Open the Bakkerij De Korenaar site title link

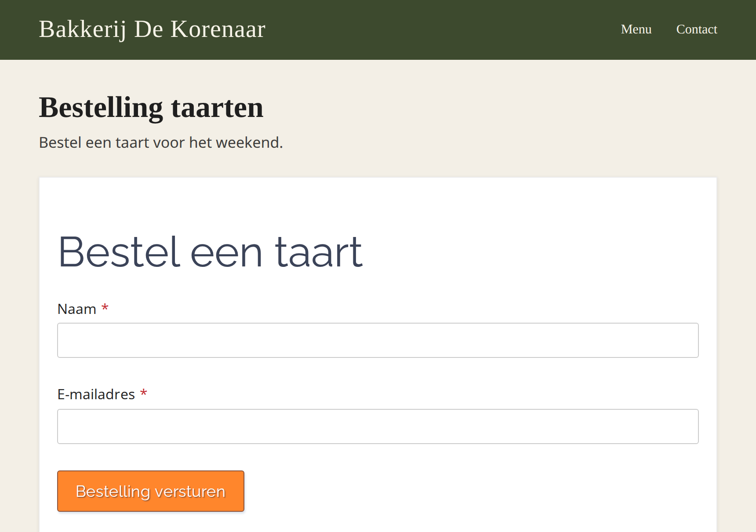(x=152, y=29)
